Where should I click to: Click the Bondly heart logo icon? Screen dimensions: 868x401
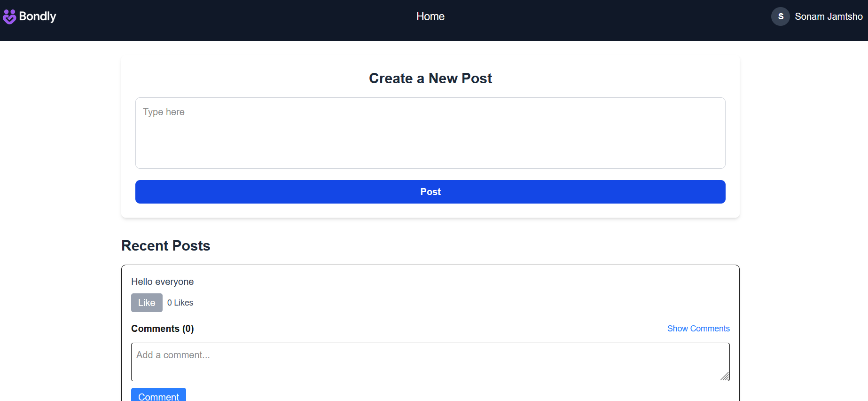click(9, 16)
